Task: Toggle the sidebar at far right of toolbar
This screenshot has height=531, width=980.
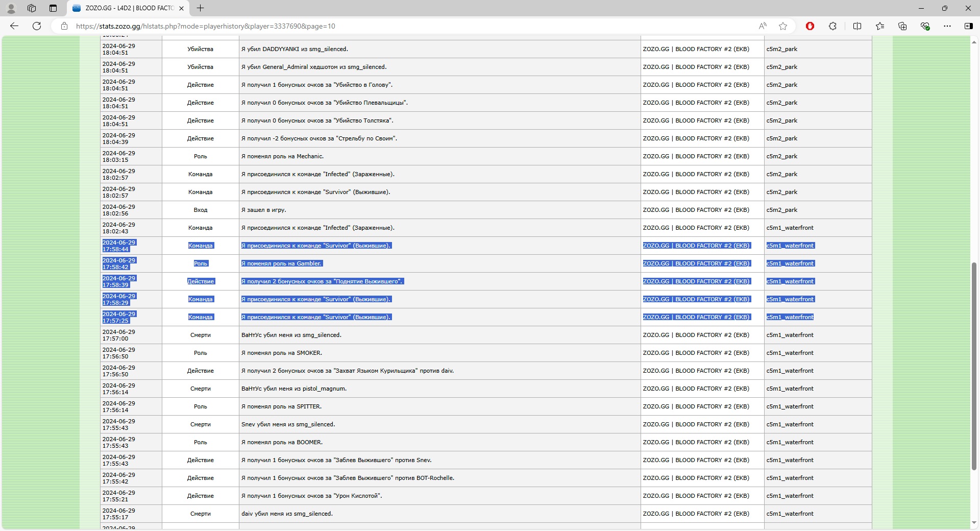Action: (968, 26)
